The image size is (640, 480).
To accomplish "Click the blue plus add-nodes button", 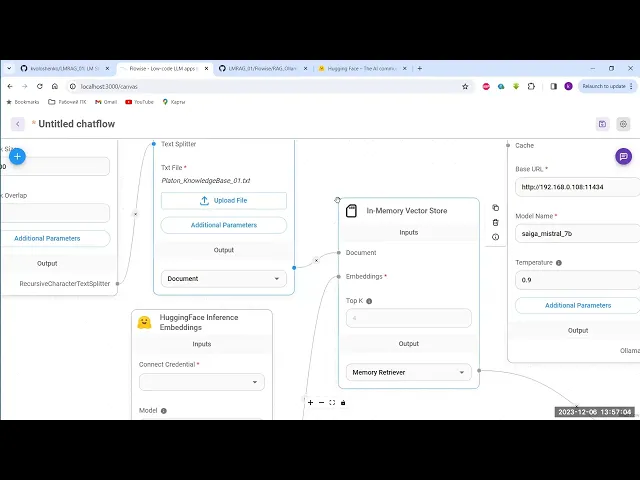I will pyautogui.click(x=17, y=156).
